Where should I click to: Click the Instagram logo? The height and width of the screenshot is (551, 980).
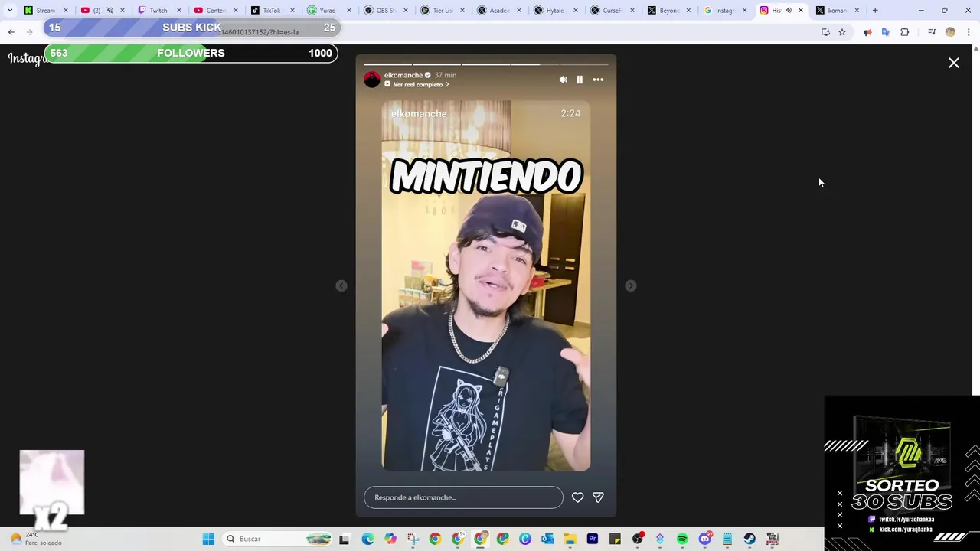coord(27,59)
